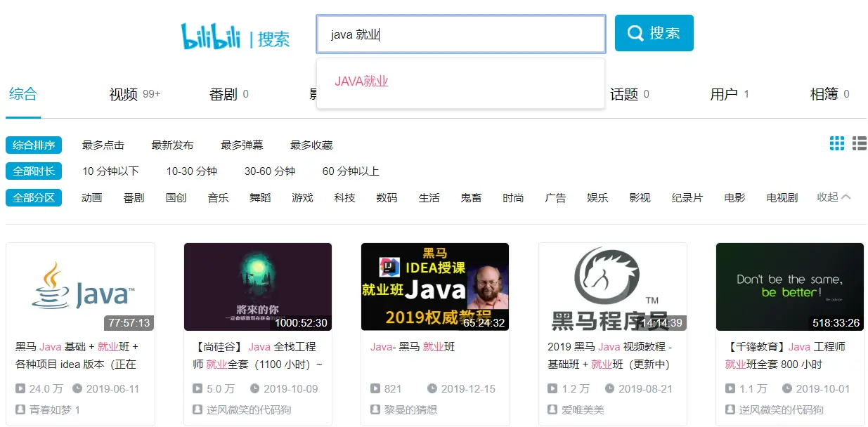
Task: Collapse filters with 收起 chevron
Action: (x=834, y=197)
